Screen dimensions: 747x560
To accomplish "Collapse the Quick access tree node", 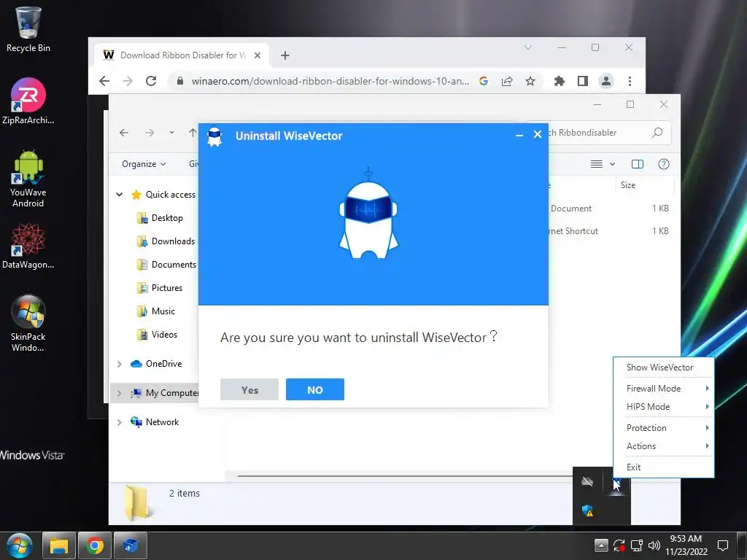I will [119, 194].
